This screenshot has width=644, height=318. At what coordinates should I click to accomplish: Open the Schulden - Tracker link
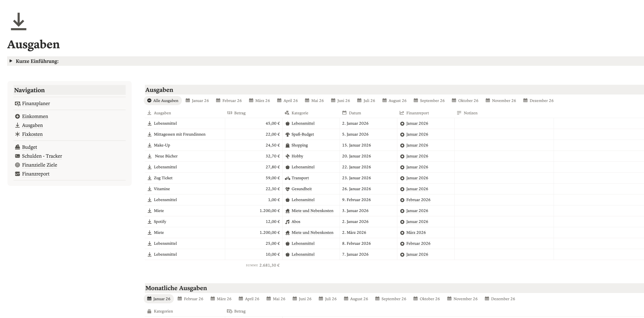pyautogui.click(x=42, y=156)
